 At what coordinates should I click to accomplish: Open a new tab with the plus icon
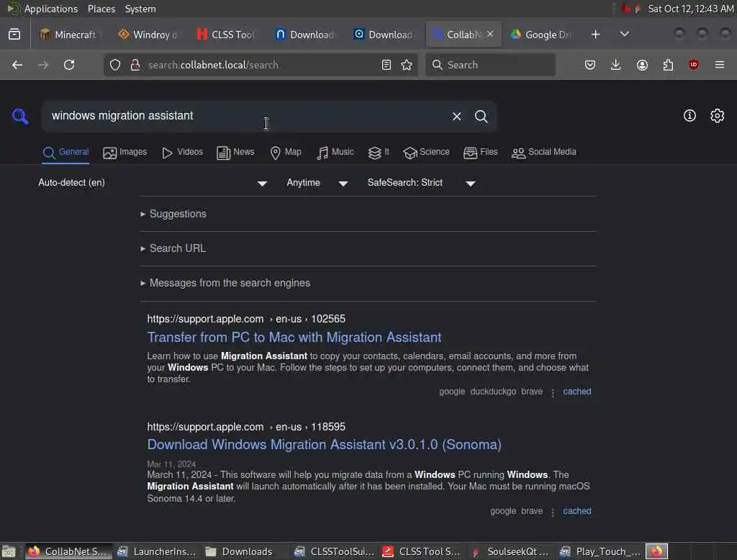pyautogui.click(x=595, y=35)
